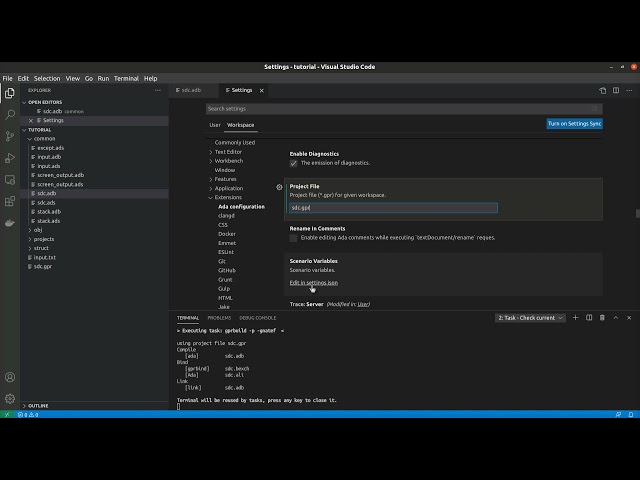640x480 pixels.
Task: Select Ada configuration in settings tree
Action: coord(241,207)
